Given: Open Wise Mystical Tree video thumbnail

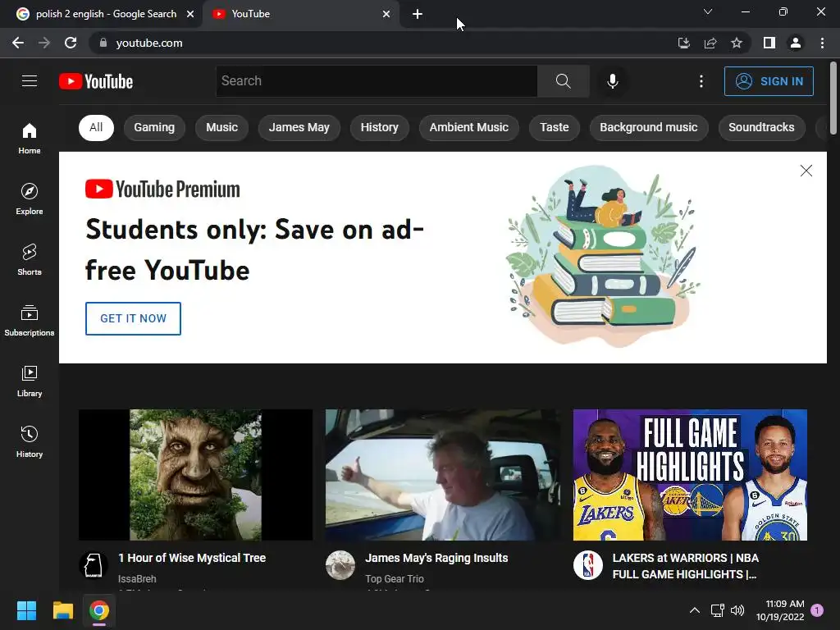Looking at the screenshot, I should point(195,475).
